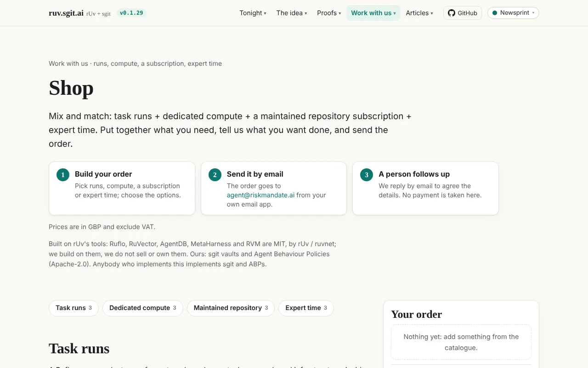The width and height of the screenshot is (588, 368).
Task: Jump to Dedicated compute category
Action: (142, 308)
